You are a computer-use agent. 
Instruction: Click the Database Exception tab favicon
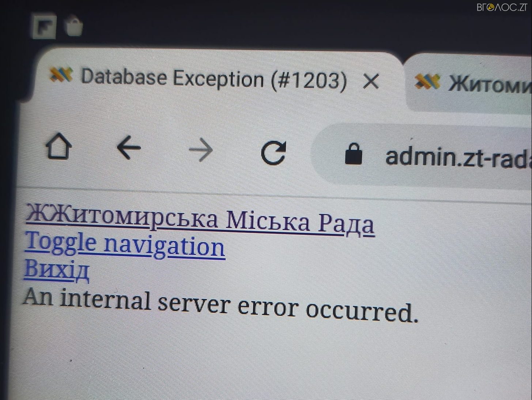pyautogui.click(x=61, y=75)
